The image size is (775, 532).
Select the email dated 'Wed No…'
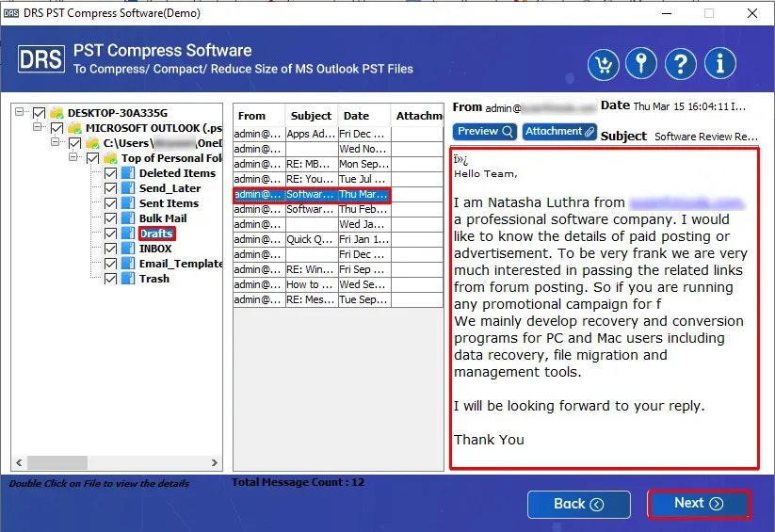click(338, 149)
